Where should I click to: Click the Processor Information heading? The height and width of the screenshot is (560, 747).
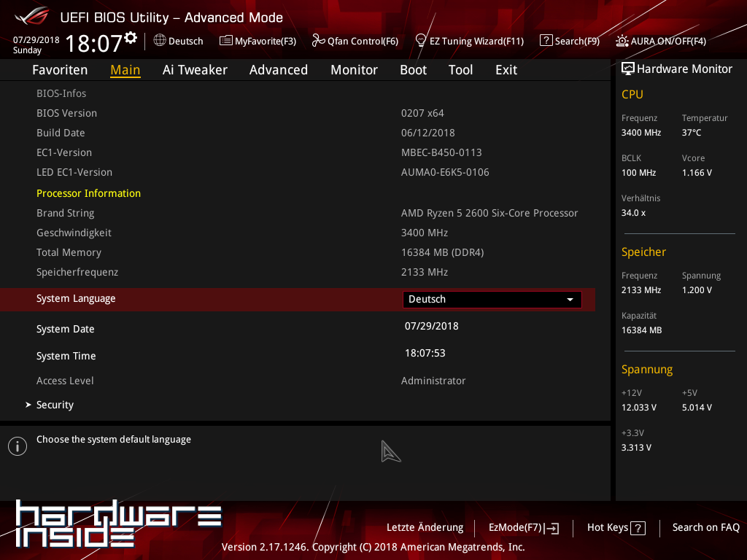point(88,193)
